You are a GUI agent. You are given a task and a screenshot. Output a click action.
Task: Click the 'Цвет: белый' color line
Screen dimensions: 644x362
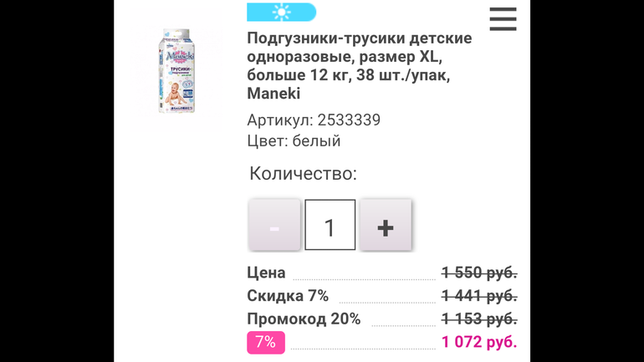294,140
